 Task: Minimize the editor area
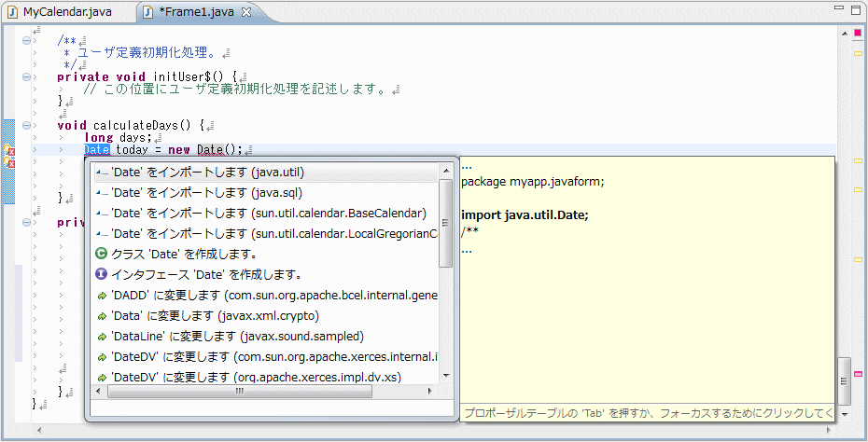pyautogui.click(x=840, y=8)
